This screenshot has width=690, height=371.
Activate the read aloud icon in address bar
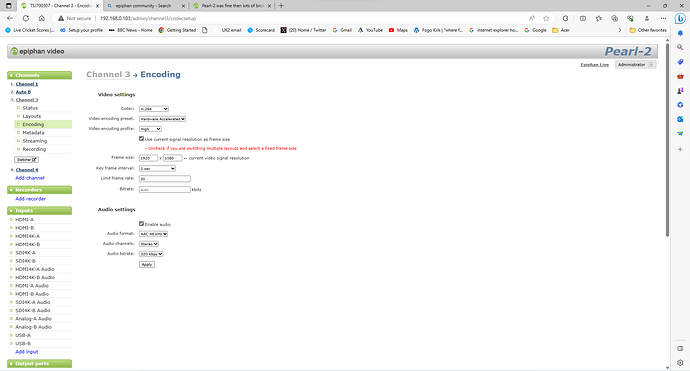[x=532, y=18]
